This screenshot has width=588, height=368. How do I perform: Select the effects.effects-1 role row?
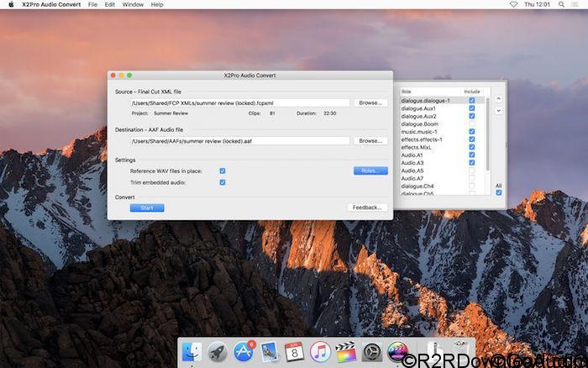pos(442,139)
